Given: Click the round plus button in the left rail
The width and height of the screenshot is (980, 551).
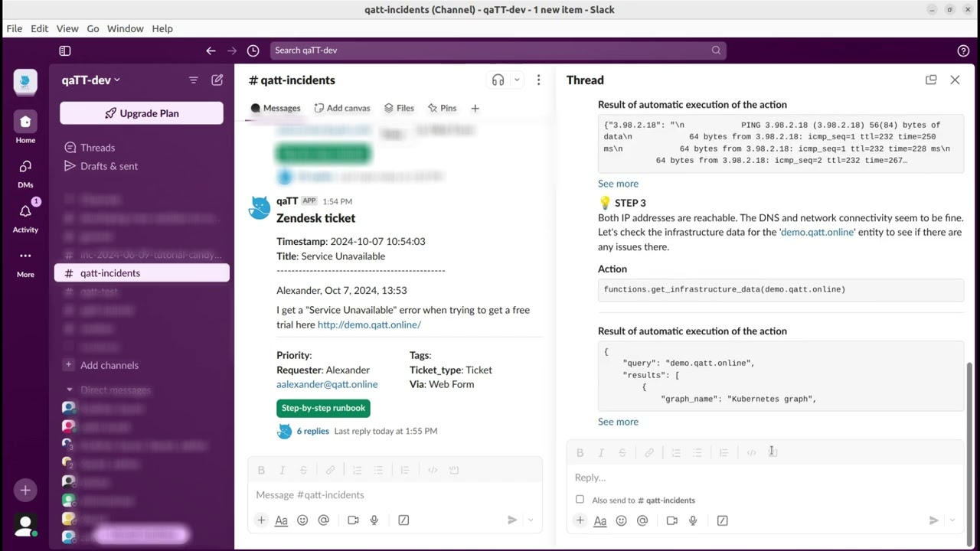Looking at the screenshot, I should click(25, 490).
